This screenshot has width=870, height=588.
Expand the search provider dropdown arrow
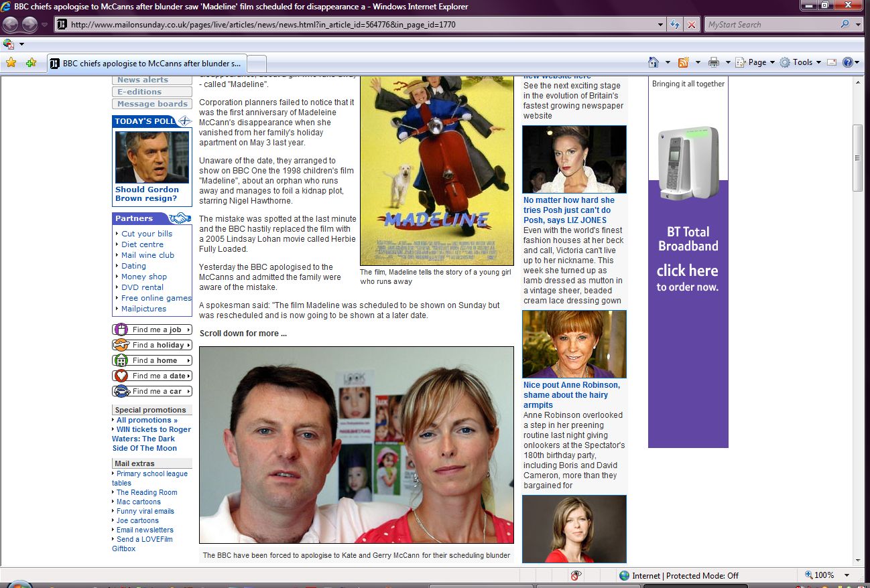[859, 25]
